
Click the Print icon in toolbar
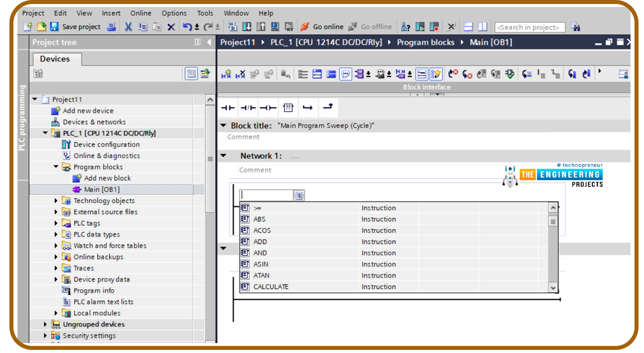click(x=112, y=27)
